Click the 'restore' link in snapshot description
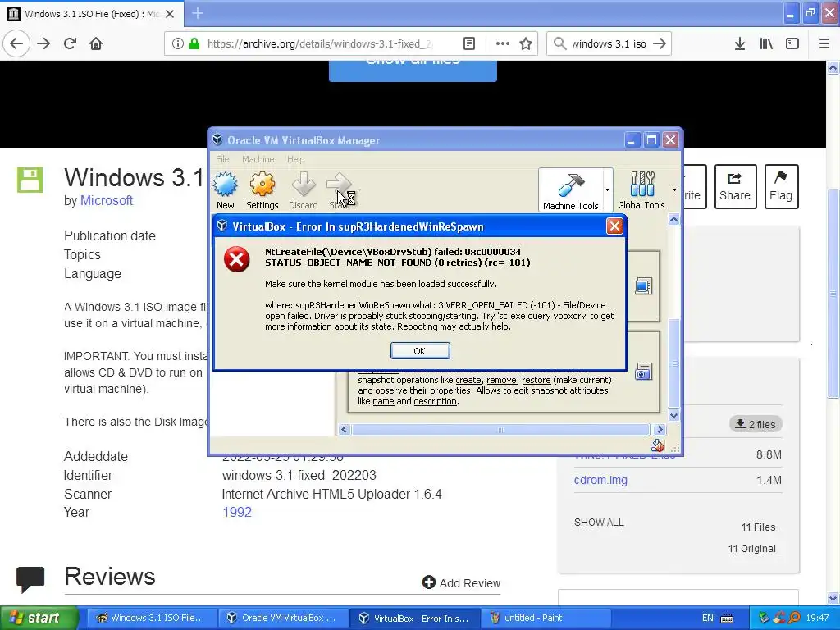This screenshot has width=840, height=630. click(536, 380)
